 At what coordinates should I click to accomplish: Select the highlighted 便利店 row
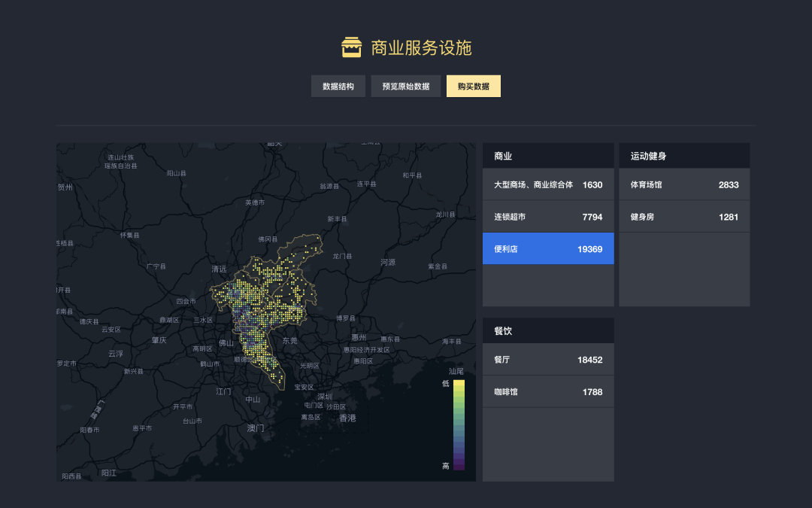(x=548, y=249)
